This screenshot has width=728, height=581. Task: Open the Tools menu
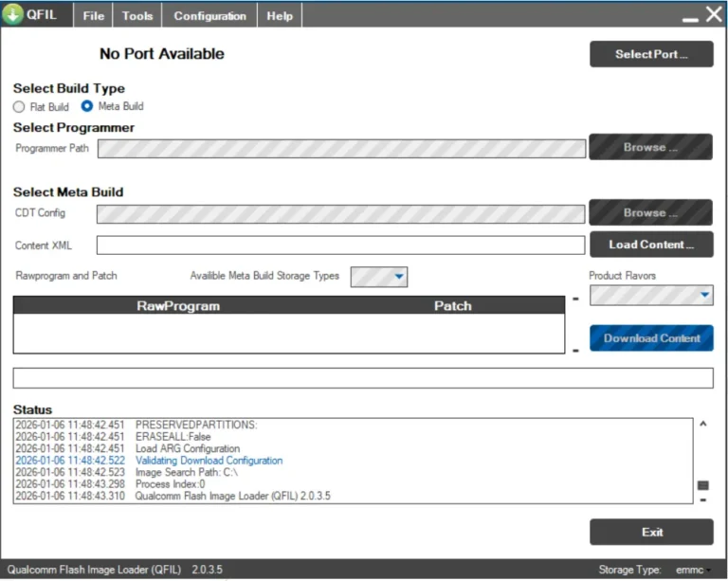pyautogui.click(x=137, y=16)
